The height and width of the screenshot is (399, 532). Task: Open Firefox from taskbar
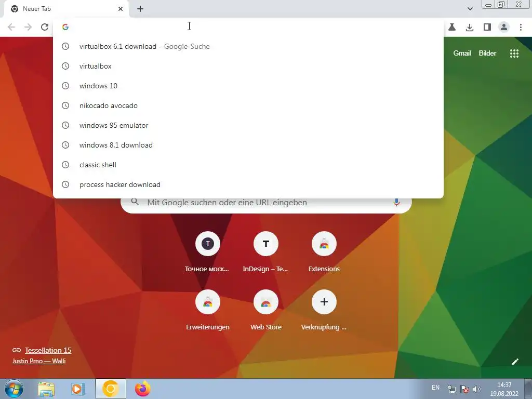pos(142,389)
